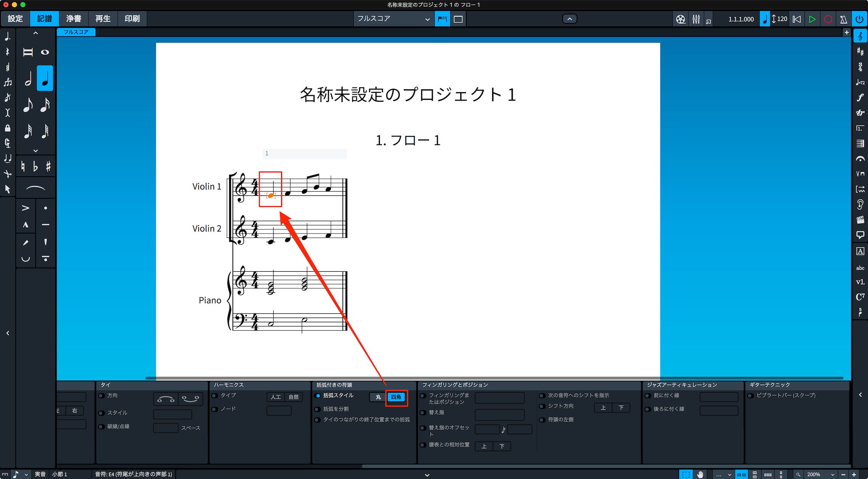Screen dimensions: 868x479
Task: Open the dynamics panel icon
Action: 860,98
